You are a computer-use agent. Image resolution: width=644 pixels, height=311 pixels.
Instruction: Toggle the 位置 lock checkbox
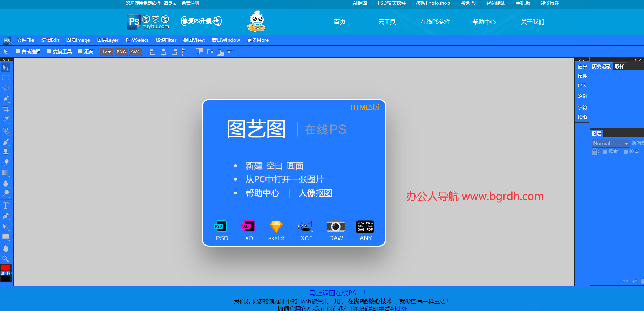point(626,152)
